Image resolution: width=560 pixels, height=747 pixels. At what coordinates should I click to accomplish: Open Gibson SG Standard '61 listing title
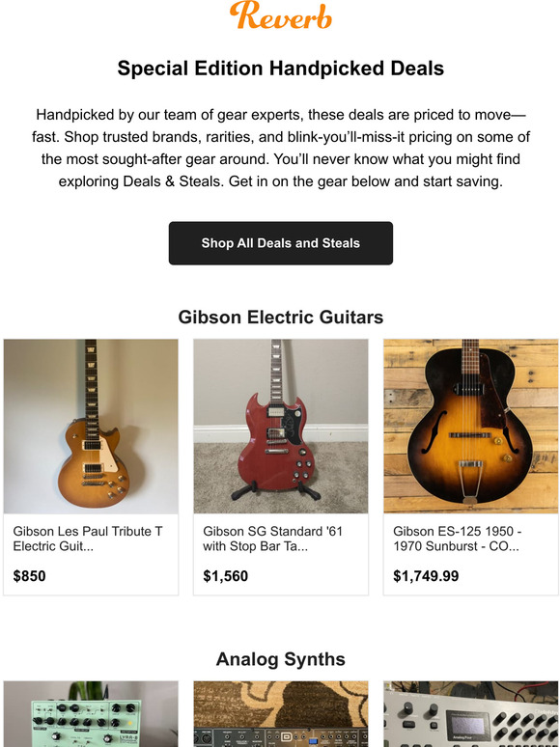272,539
